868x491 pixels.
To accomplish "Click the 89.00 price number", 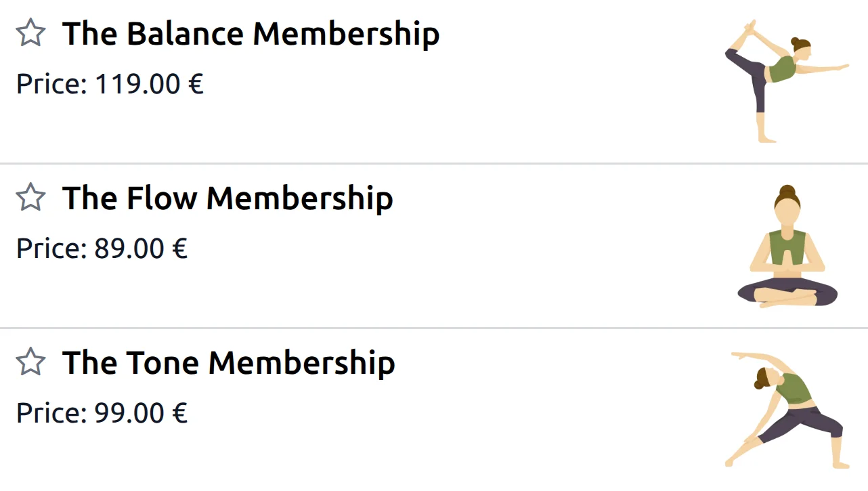I will pyautogui.click(x=129, y=249).
